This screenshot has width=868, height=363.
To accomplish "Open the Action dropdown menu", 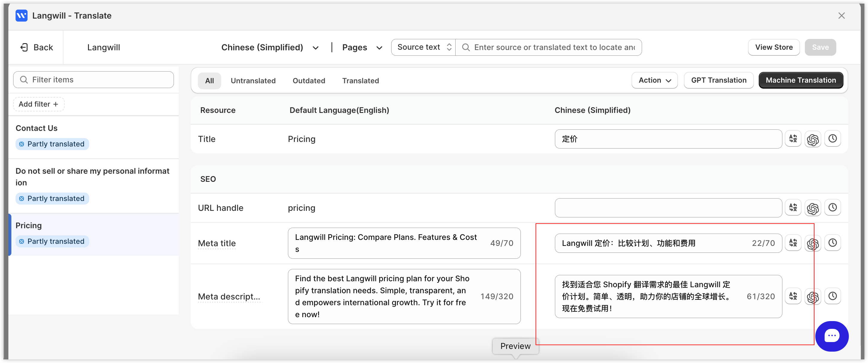I will [654, 80].
